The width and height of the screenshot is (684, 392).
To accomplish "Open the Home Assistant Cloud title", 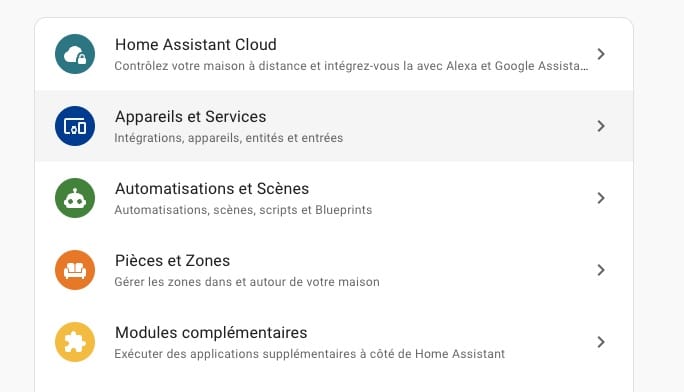I will pos(196,44).
